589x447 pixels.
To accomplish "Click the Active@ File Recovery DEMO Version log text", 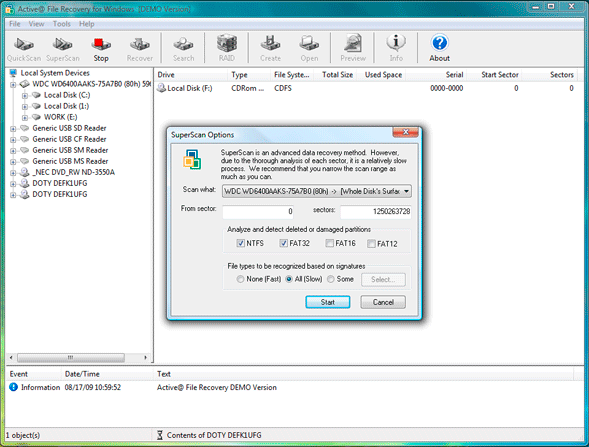I will pos(217,387).
